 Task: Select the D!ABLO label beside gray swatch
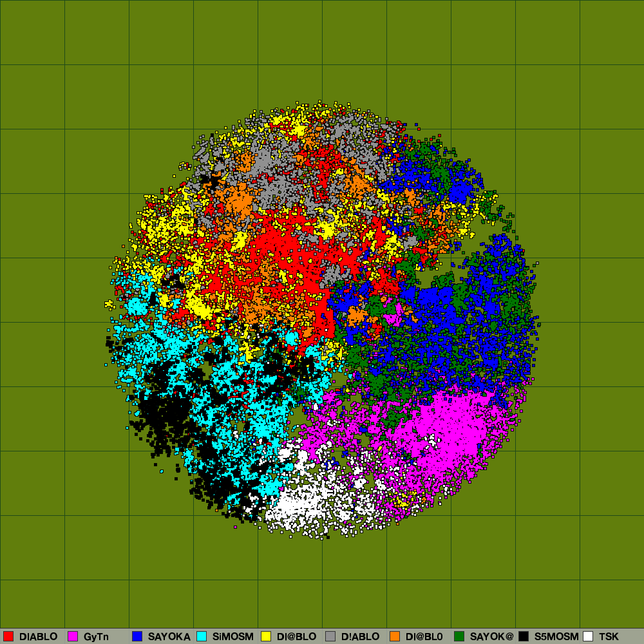pyautogui.click(x=360, y=637)
